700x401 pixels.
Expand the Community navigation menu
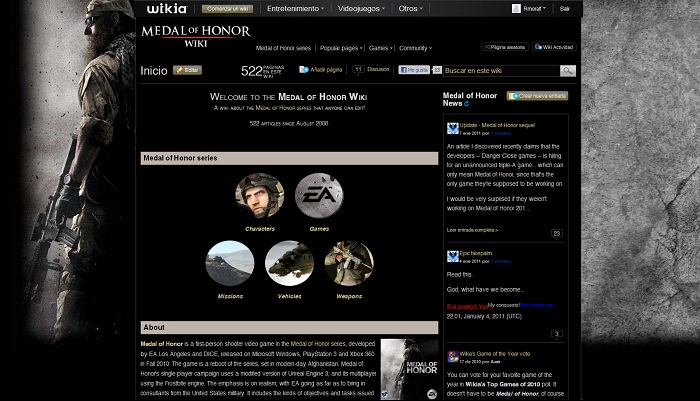pos(415,48)
